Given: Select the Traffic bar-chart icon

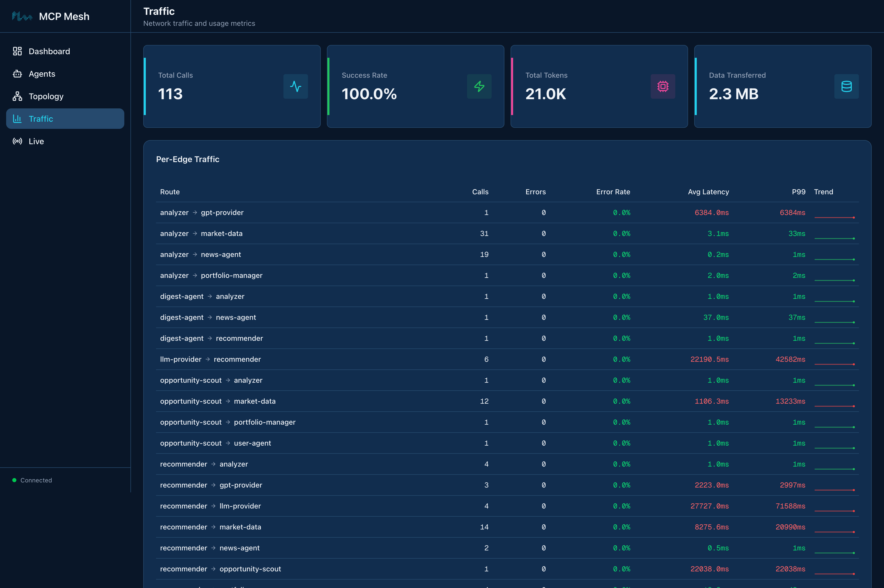Looking at the screenshot, I should pos(18,119).
